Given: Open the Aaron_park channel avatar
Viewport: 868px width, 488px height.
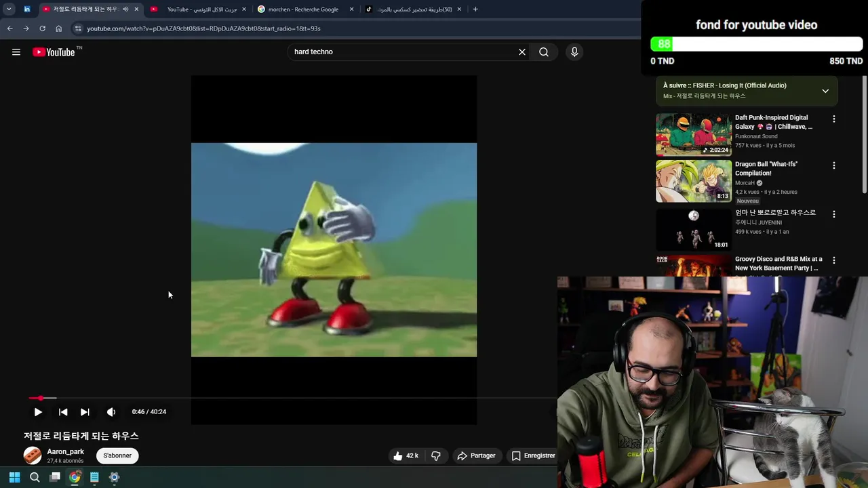Looking at the screenshot, I should pyautogui.click(x=33, y=455).
